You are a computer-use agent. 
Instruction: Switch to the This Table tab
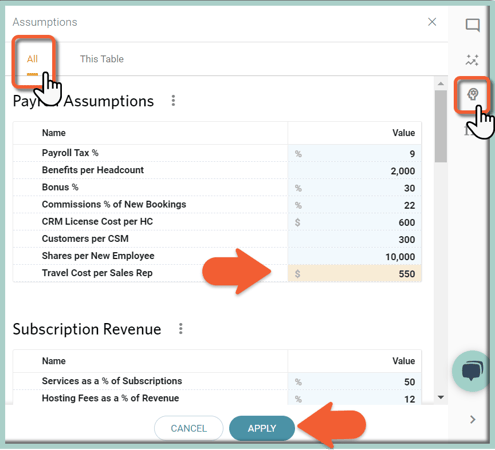coord(102,59)
